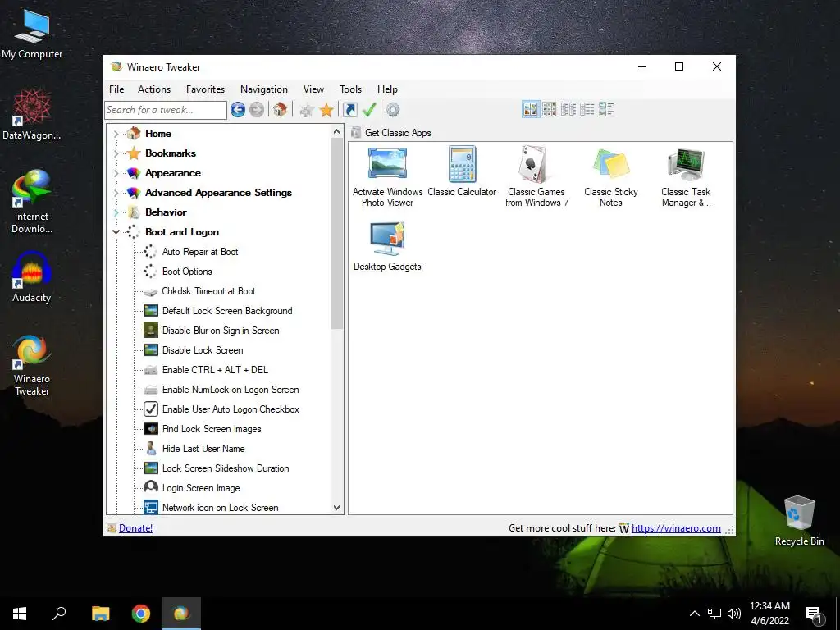
Task: Select the fourth view mode icon (details)
Action: click(x=587, y=109)
